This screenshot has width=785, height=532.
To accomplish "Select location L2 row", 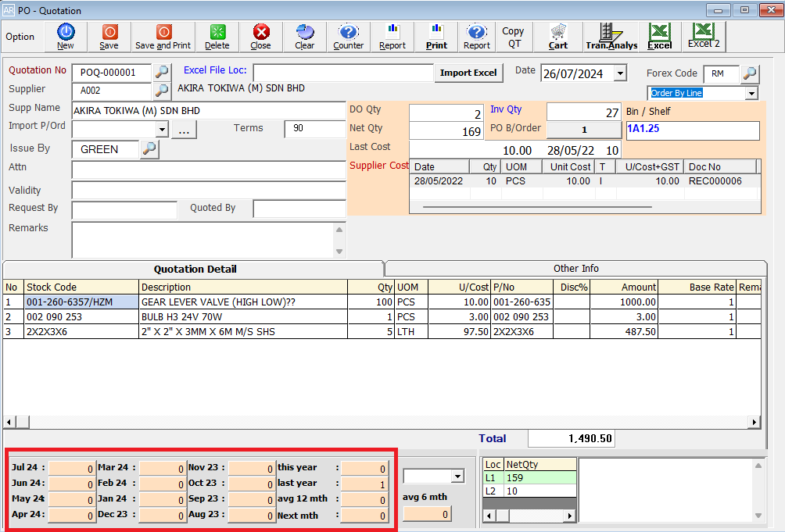I will [x=529, y=491].
